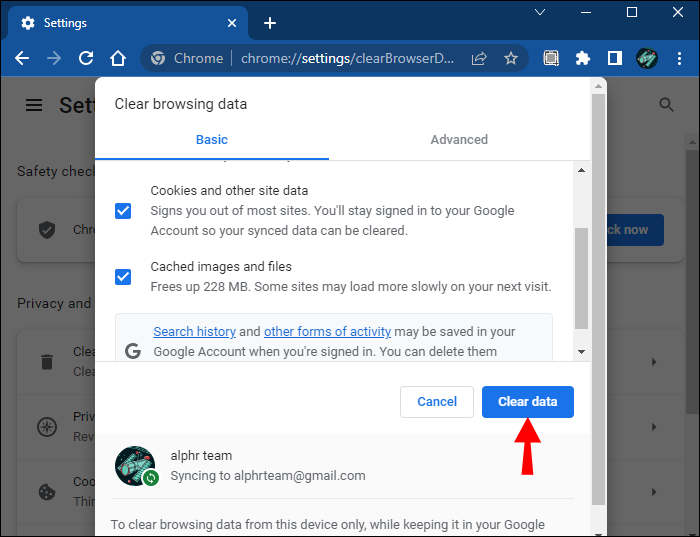
Task: Click the trash can icon
Action: click(x=47, y=362)
